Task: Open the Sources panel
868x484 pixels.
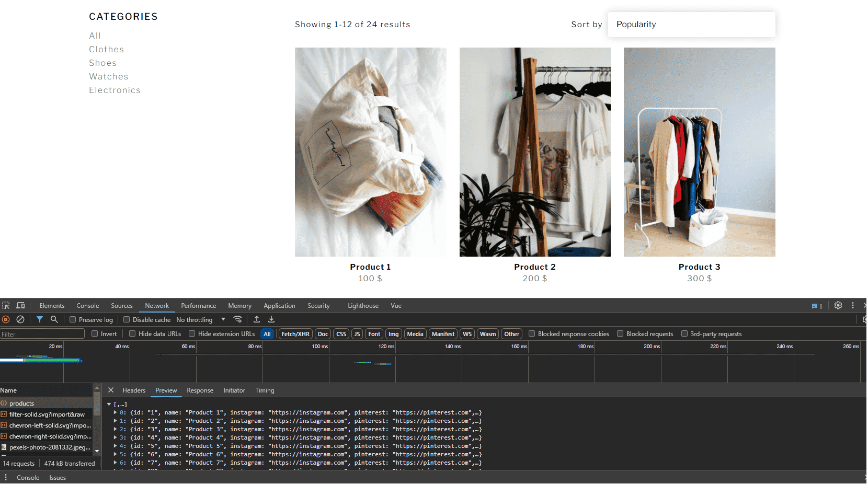Action: pos(122,306)
